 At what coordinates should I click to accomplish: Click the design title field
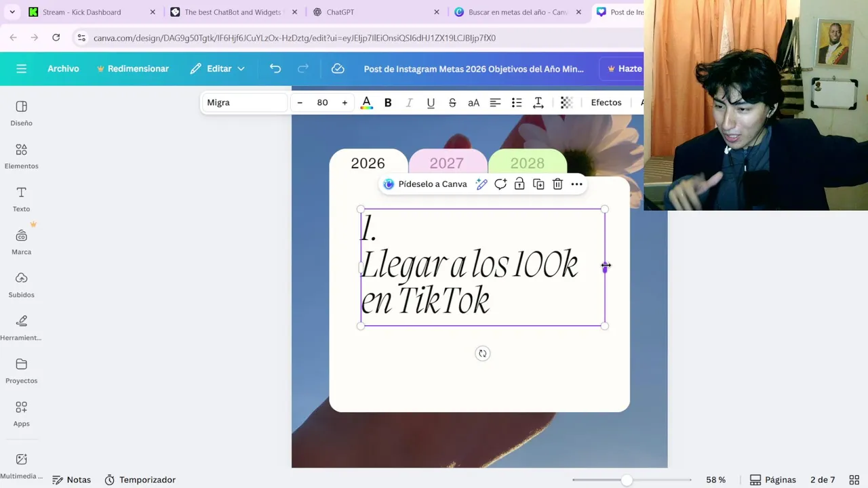point(473,68)
